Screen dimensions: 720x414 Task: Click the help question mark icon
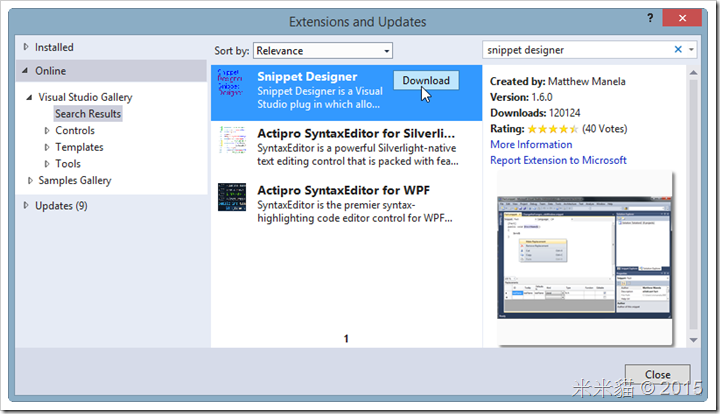pyautogui.click(x=651, y=19)
